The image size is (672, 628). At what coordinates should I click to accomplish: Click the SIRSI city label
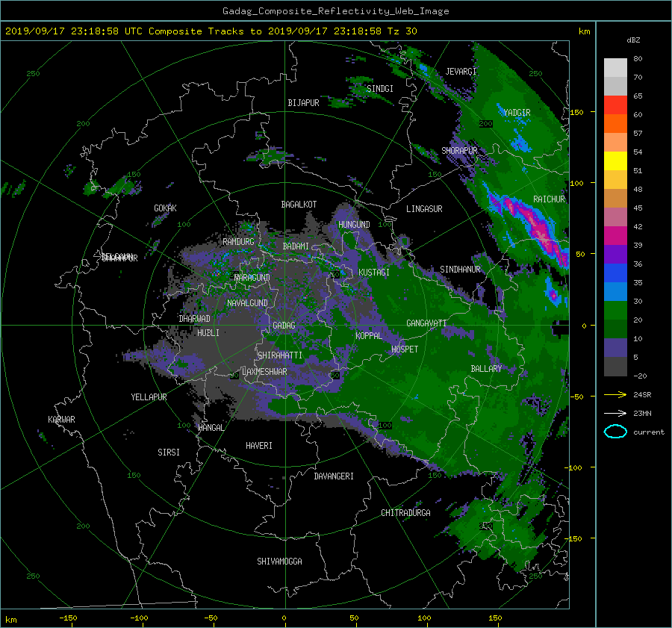(169, 453)
